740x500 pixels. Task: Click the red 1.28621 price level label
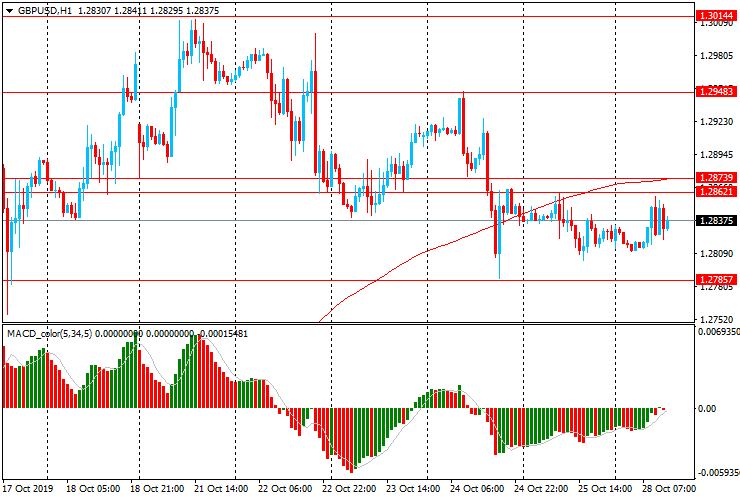pos(716,191)
